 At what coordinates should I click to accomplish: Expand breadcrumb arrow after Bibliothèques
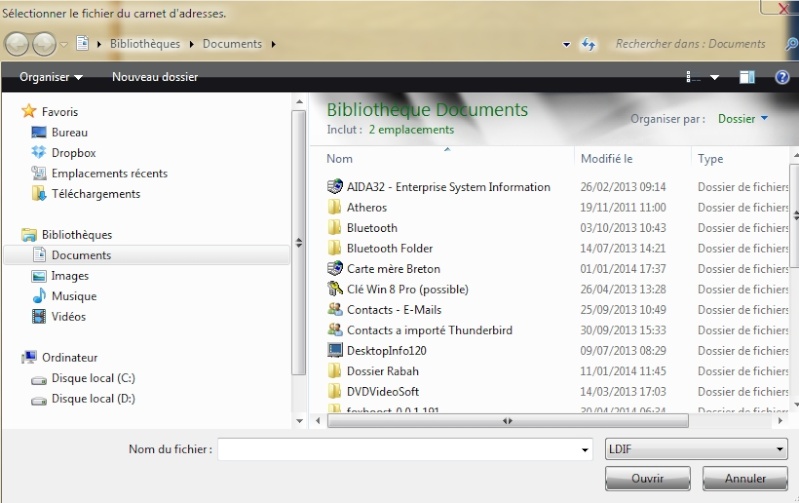coord(192,44)
